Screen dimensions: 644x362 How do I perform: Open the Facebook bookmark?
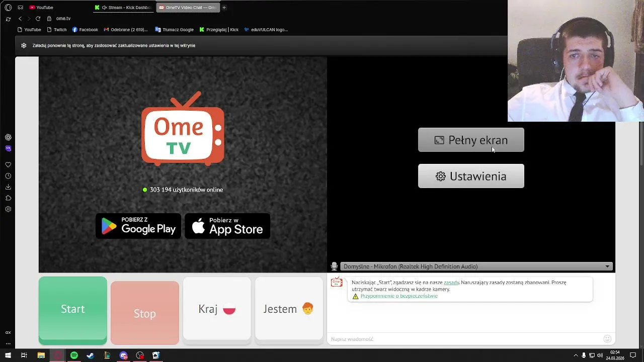85,30
